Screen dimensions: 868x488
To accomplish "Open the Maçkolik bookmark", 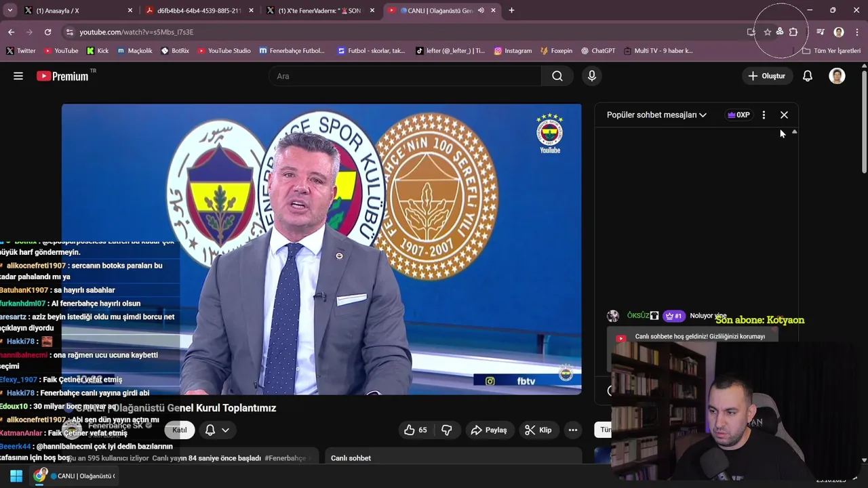I will (x=135, y=51).
